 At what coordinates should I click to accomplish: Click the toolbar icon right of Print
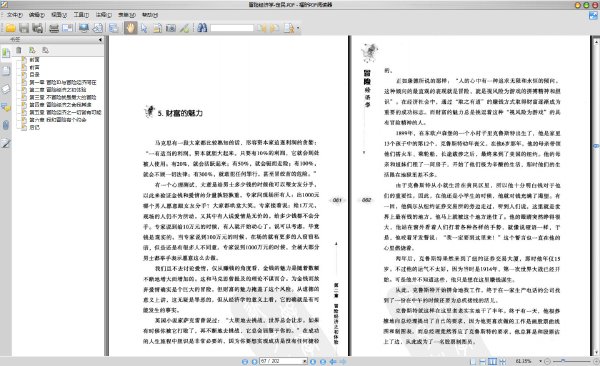point(67,28)
